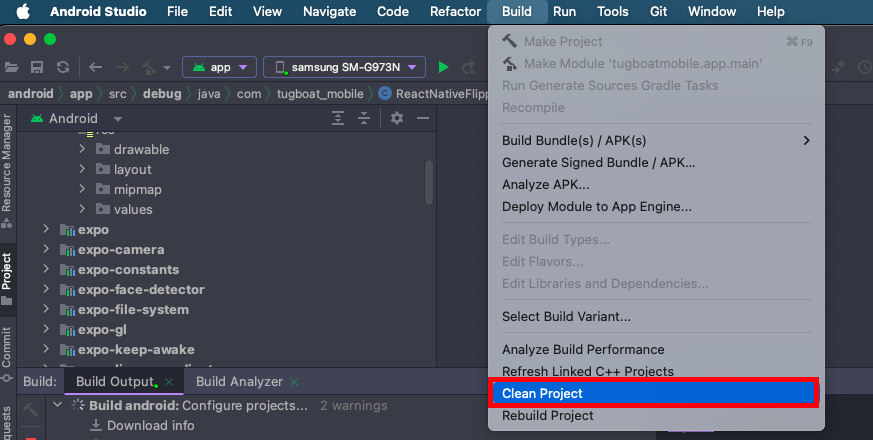873x440 pixels.
Task: Open the Navigate menu
Action: (330, 11)
